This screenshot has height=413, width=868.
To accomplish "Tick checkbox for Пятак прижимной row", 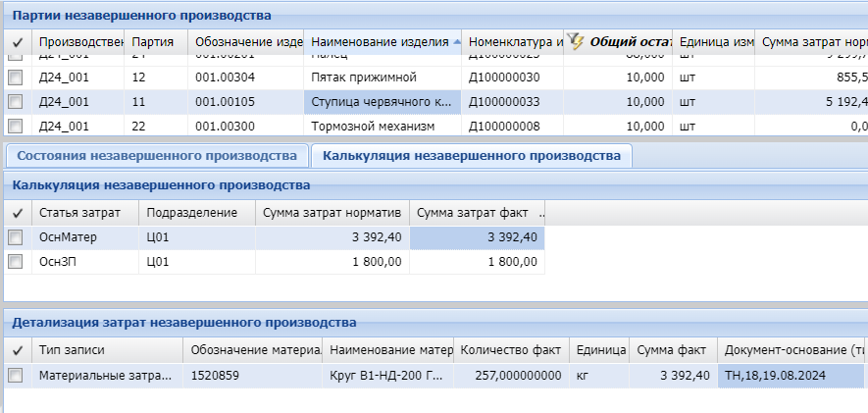I will pyautogui.click(x=15, y=77).
